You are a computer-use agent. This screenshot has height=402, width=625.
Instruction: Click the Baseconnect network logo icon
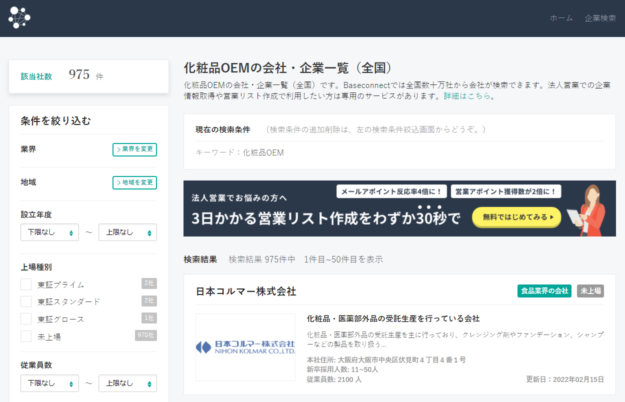coord(19,18)
